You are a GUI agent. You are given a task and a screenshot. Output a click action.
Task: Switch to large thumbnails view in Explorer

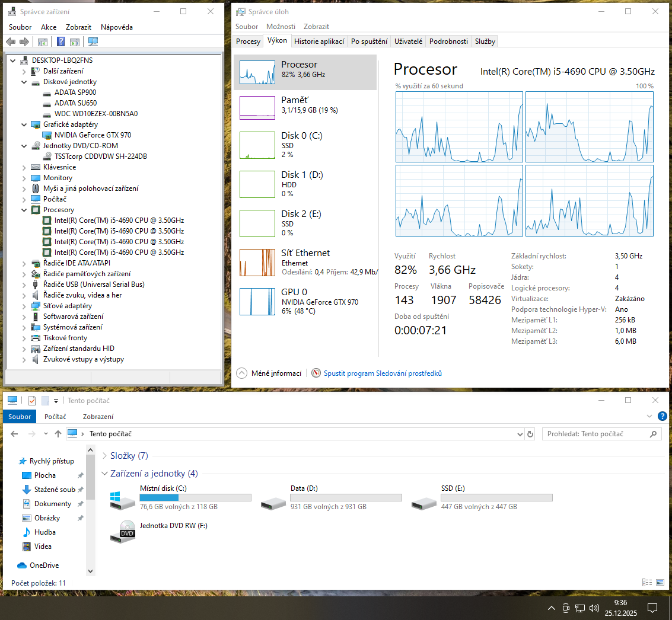[x=660, y=583]
